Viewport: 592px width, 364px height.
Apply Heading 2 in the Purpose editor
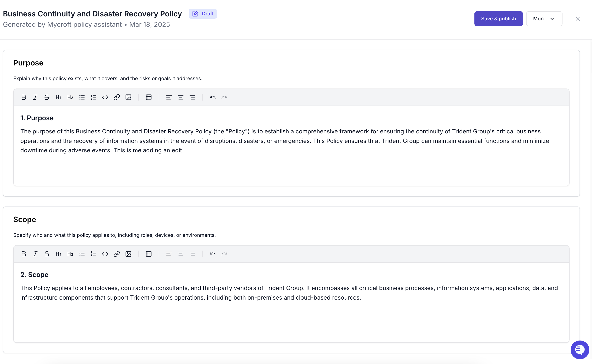coord(70,97)
